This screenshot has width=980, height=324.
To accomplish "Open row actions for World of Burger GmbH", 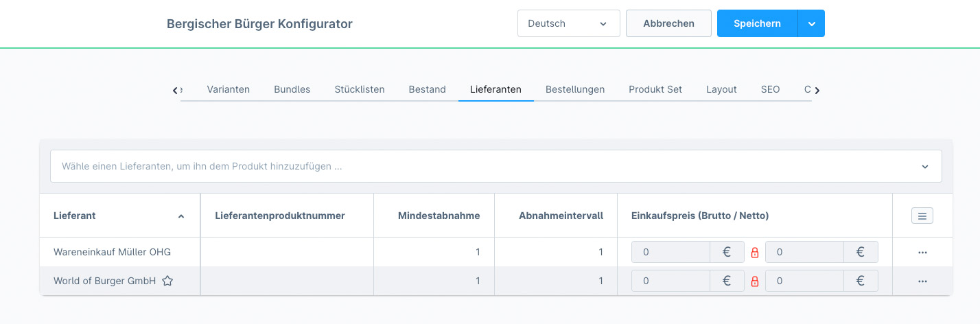I will tap(922, 281).
